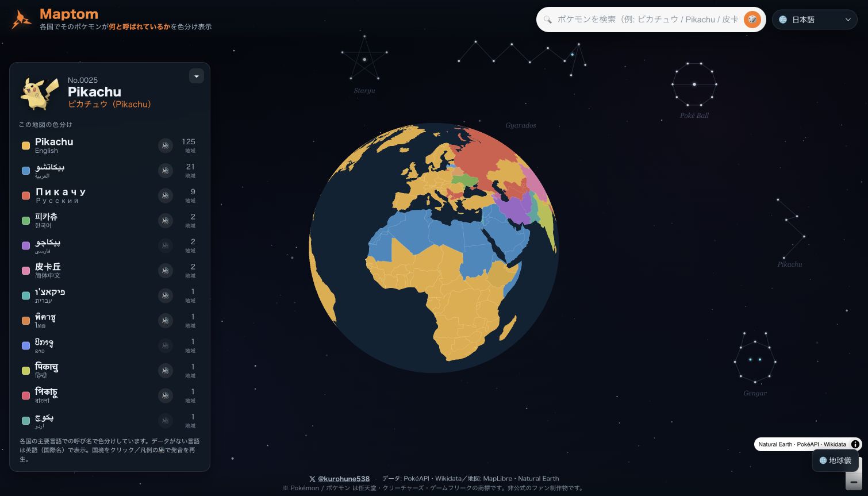Click the "No.0025" Pokédex number
Image resolution: width=868 pixels, height=496 pixels.
pos(83,80)
